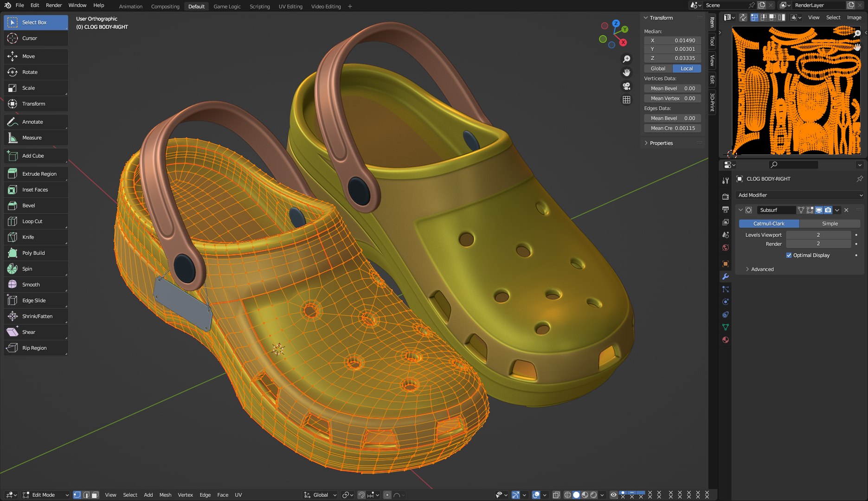Open the Edit Mode dropdown

pos(45,495)
